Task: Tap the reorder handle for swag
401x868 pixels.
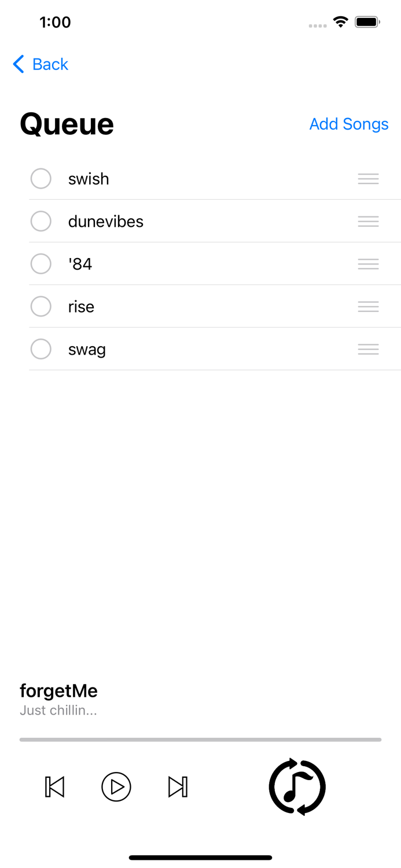Action: pos(368,350)
